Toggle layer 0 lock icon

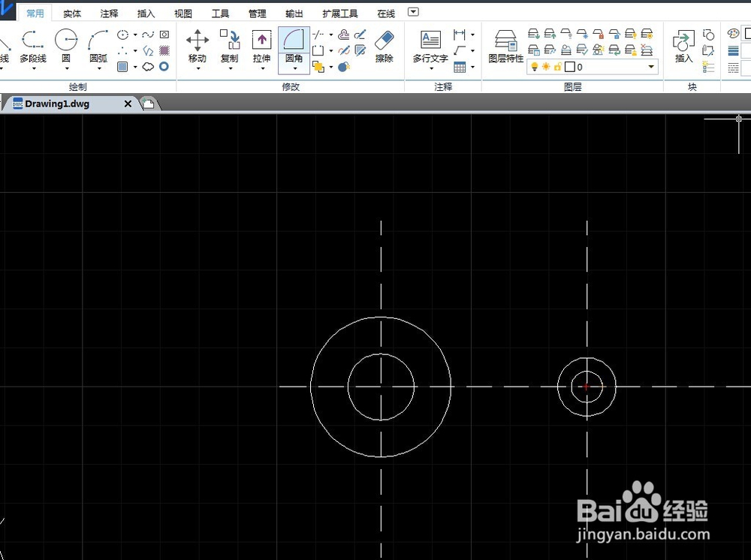557,67
